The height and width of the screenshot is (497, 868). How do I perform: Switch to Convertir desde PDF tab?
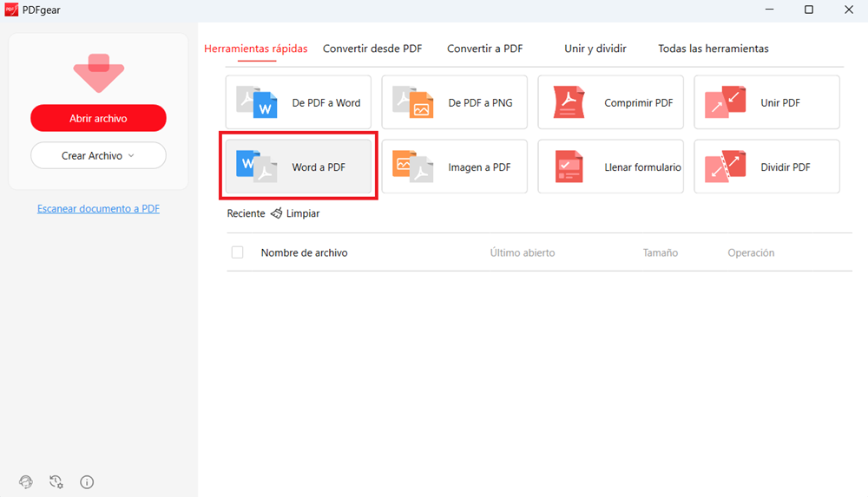pos(372,49)
